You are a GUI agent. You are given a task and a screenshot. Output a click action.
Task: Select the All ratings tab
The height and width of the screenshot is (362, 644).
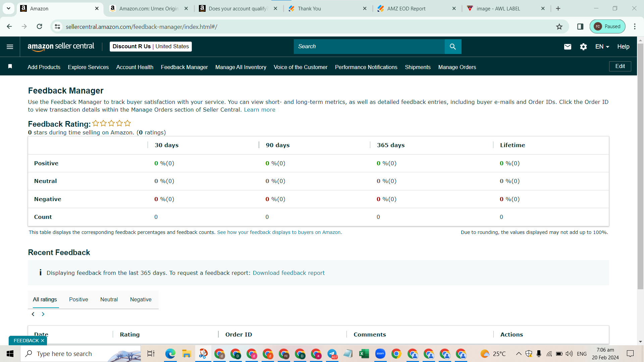(45, 299)
